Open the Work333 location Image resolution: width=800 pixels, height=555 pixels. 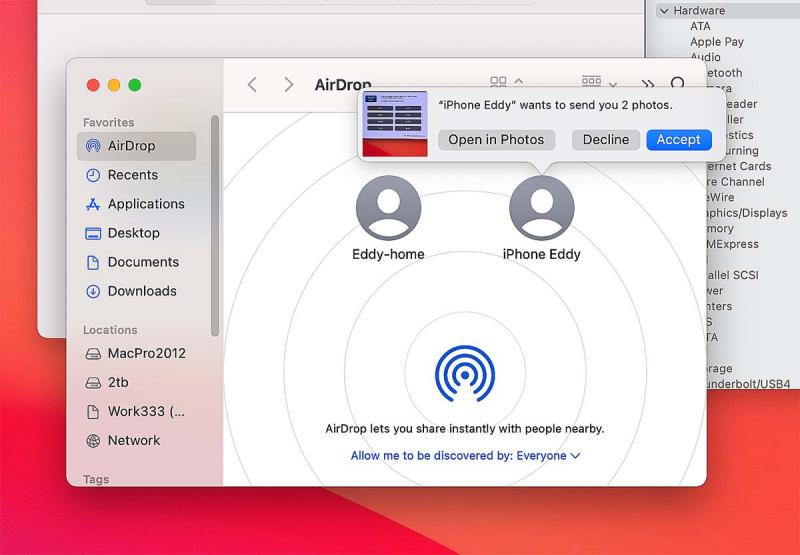coord(136,412)
